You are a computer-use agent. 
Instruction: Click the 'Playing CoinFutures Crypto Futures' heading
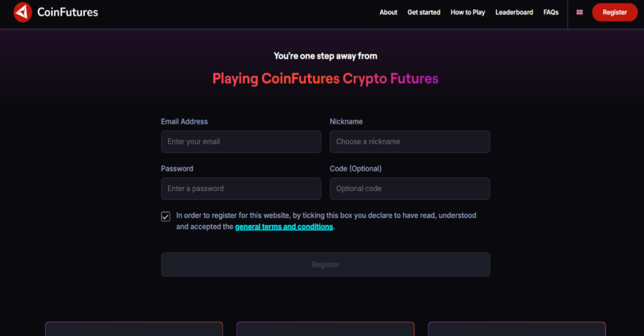pos(325,79)
